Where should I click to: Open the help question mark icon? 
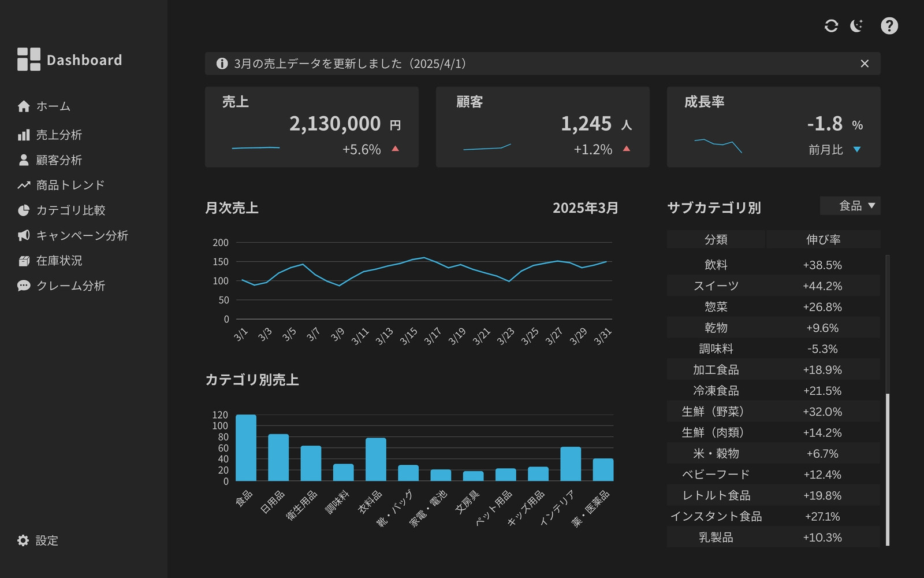889,25
